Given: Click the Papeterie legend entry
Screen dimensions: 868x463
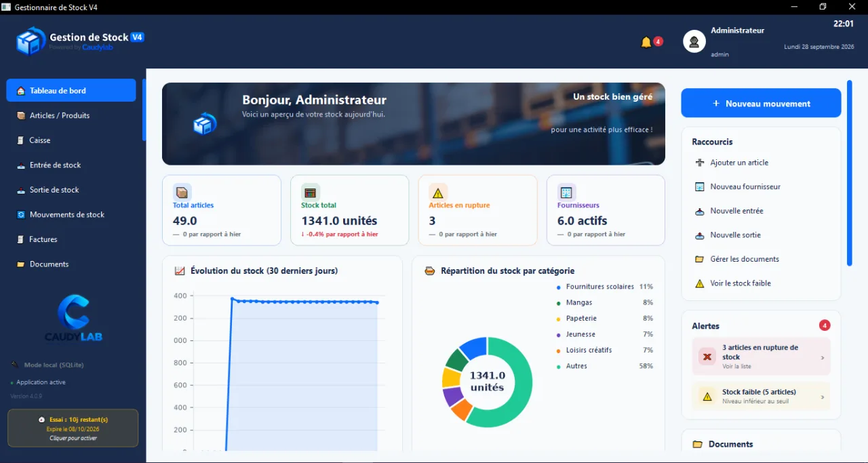Looking at the screenshot, I should (x=605, y=318).
